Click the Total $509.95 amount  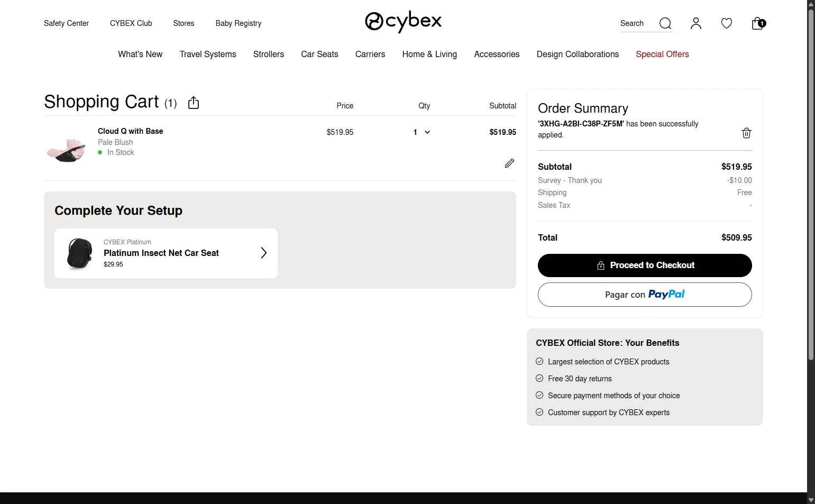click(737, 237)
